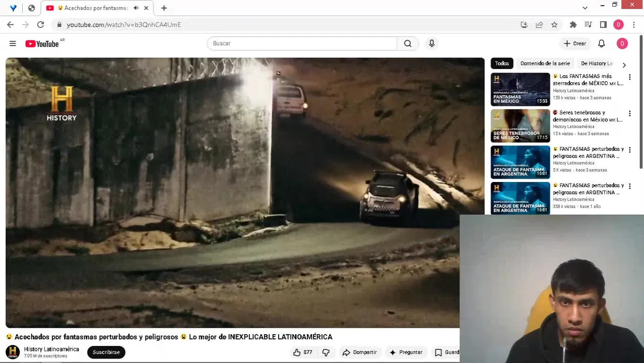Viewport: 644px width, 363px height.
Task: Open Ataque de fantasmas thumbnail, 3 semanas
Action: pyautogui.click(x=521, y=162)
